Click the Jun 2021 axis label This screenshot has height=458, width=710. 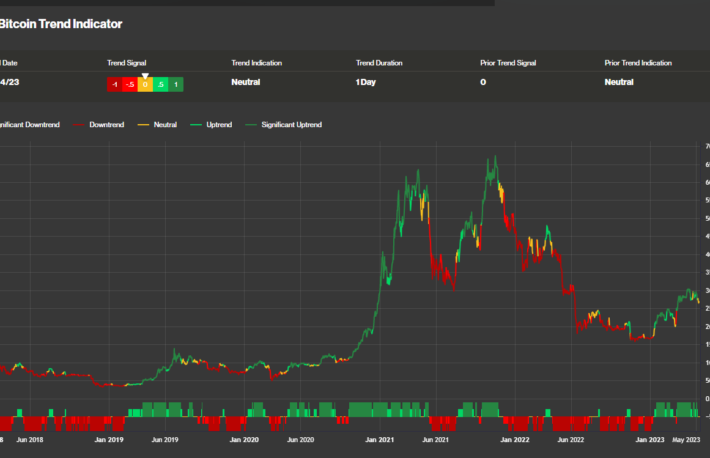pos(436,439)
